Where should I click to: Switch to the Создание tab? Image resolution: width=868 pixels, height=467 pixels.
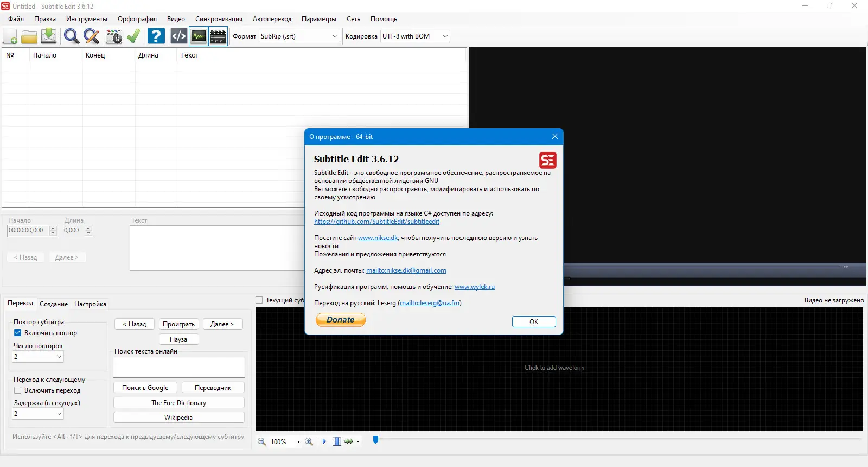pyautogui.click(x=54, y=304)
